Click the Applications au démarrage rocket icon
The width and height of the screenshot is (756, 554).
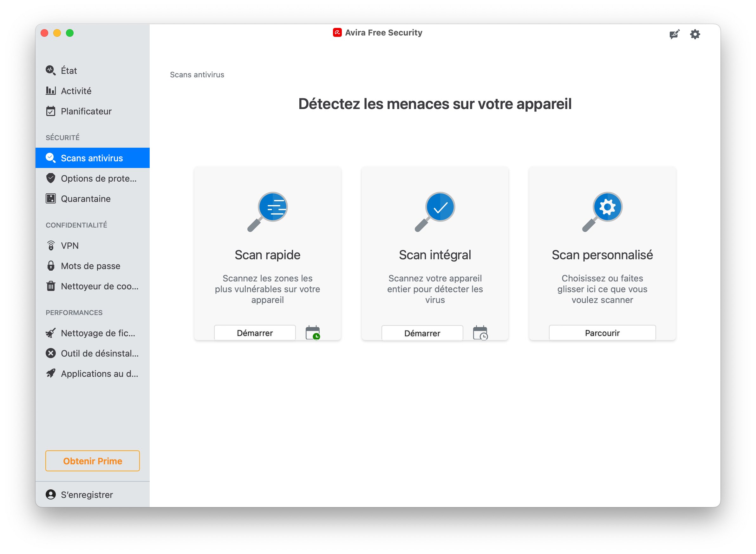pyautogui.click(x=51, y=374)
